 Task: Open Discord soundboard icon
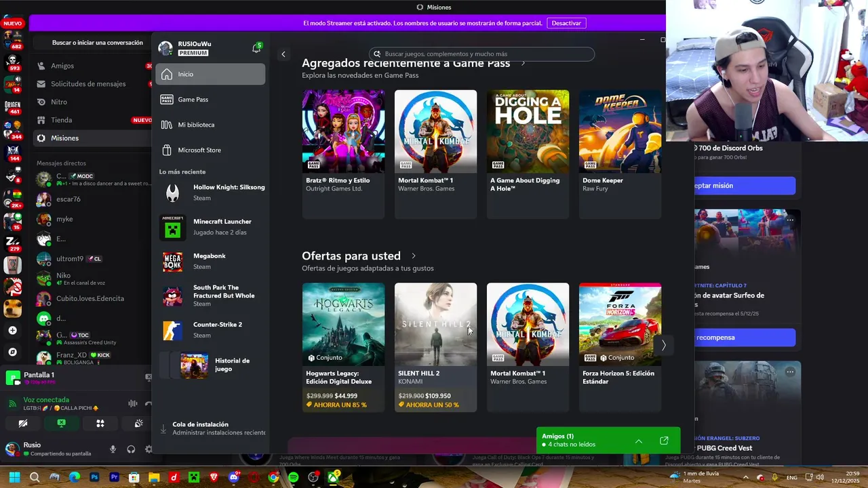click(x=138, y=424)
